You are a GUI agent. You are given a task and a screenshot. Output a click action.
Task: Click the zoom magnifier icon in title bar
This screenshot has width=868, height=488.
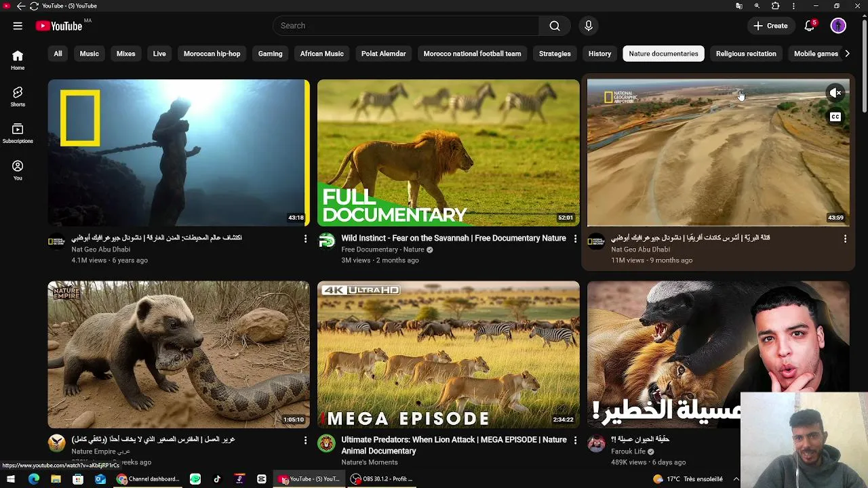(x=757, y=6)
